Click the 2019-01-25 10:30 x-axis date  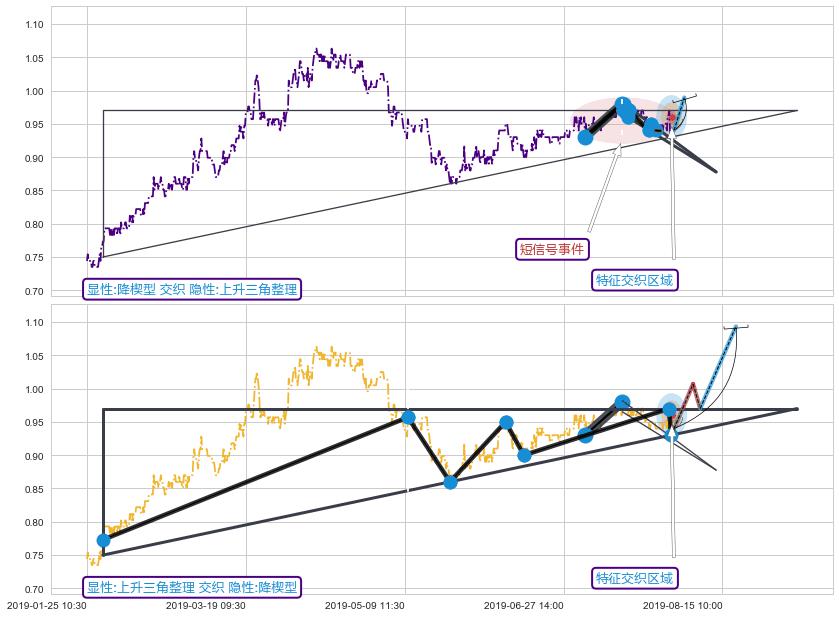pyautogui.click(x=46, y=605)
